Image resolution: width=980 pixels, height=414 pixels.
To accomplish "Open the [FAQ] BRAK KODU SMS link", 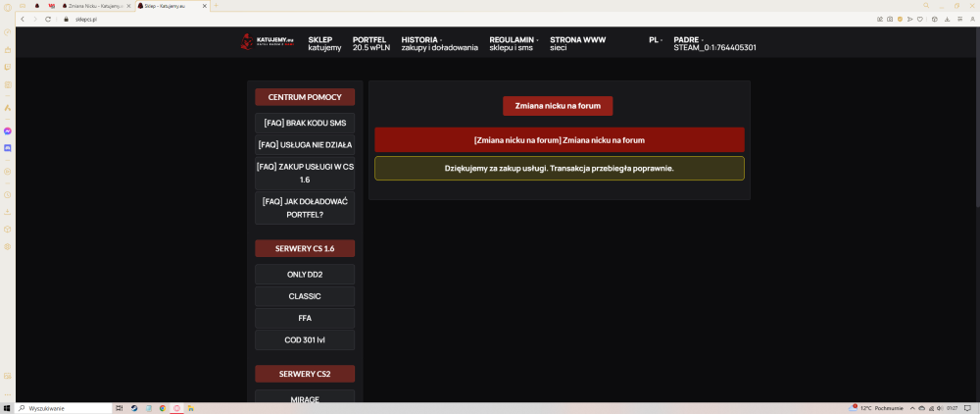I will coord(305,124).
